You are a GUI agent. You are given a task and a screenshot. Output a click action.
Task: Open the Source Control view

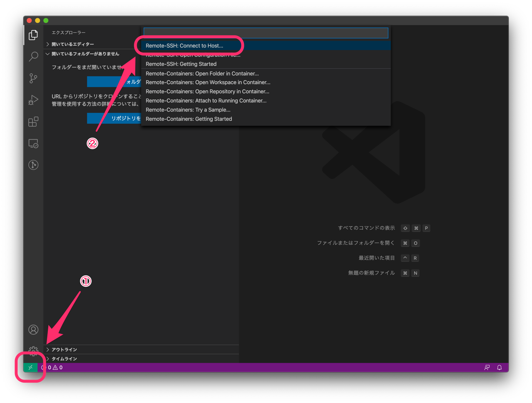[x=33, y=78]
